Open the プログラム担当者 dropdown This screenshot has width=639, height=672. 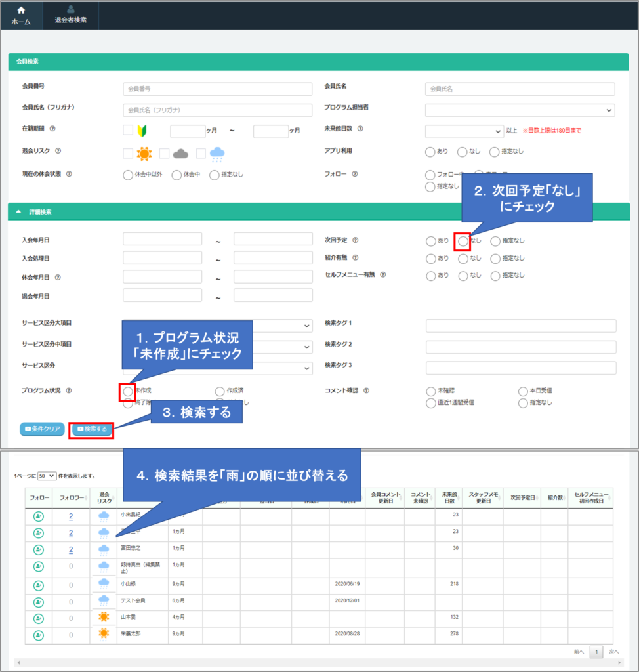click(520, 110)
